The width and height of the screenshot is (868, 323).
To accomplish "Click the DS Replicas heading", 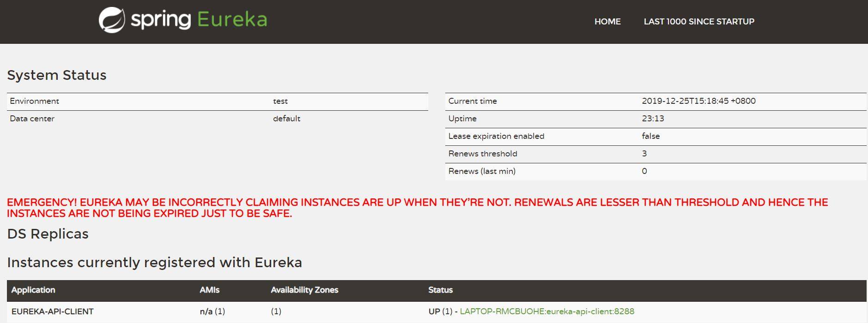I will (48, 234).
